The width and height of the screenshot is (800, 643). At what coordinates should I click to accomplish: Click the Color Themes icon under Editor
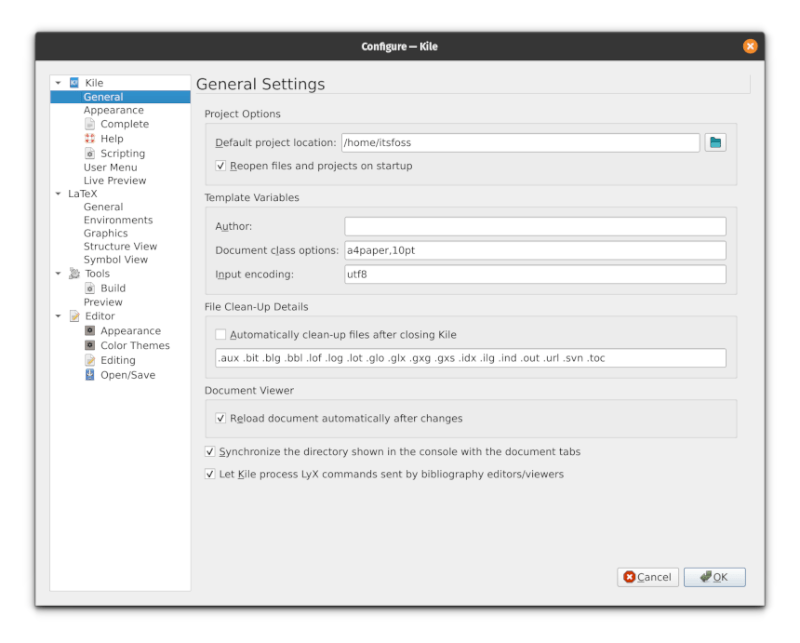tap(90, 345)
